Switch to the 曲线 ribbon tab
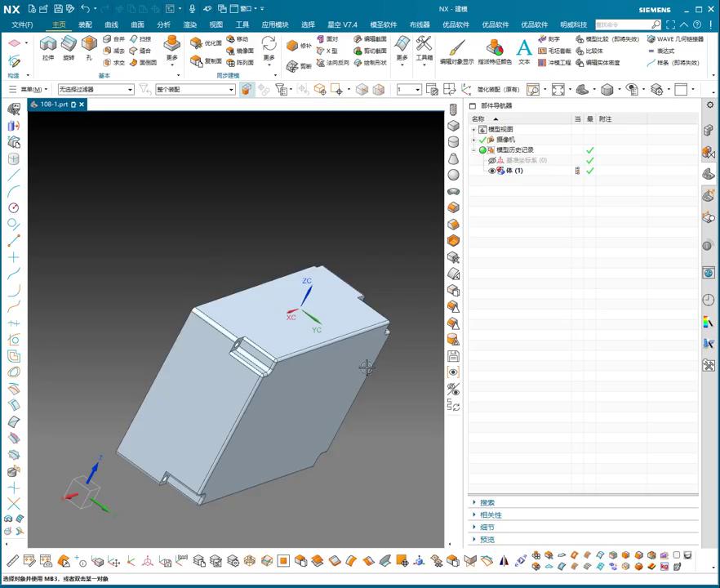Viewport: 720px width, 588px height. [x=111, y=24]
